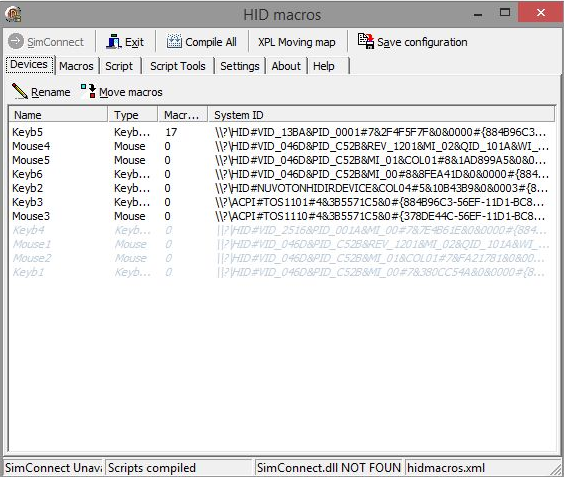This screenshot has height=477, width=564.
Task: Click the Exit door icon
Action: click(x=114, y=42)
